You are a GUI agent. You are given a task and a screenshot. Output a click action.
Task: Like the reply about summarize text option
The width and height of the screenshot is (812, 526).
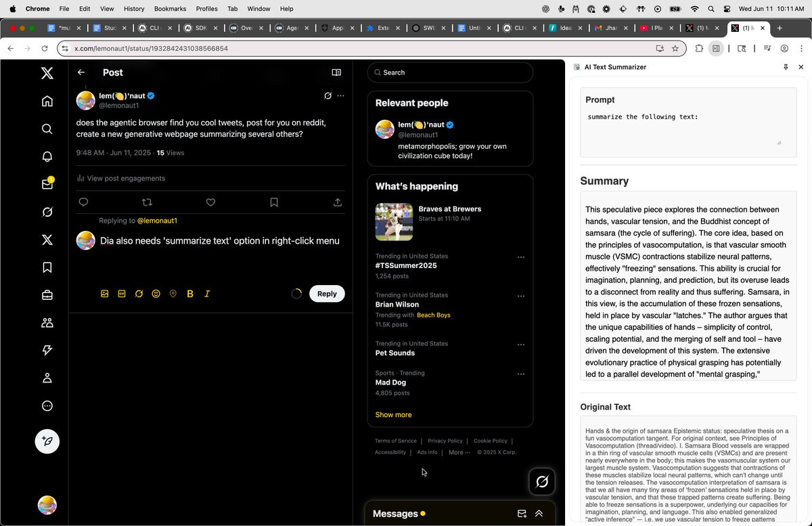coord(210,202)
